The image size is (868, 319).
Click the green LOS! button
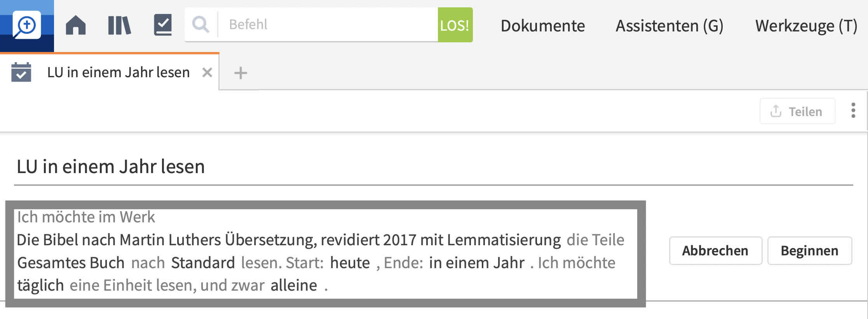pos(455,24)
